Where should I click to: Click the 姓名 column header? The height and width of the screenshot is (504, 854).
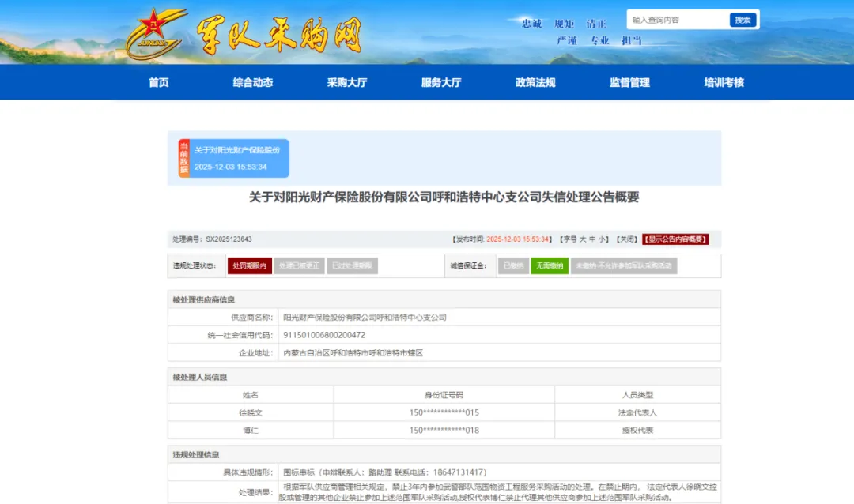click(251, 395)
